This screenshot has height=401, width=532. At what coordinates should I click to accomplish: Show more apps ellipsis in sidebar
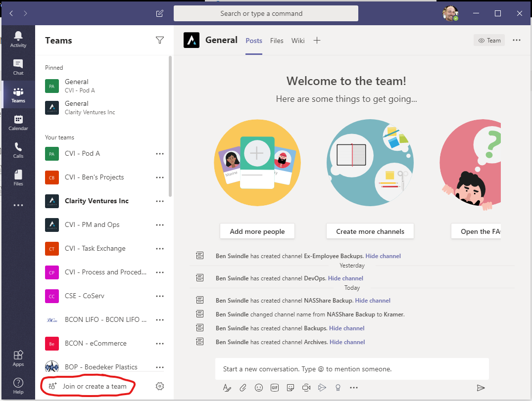[x=18, y=205]
